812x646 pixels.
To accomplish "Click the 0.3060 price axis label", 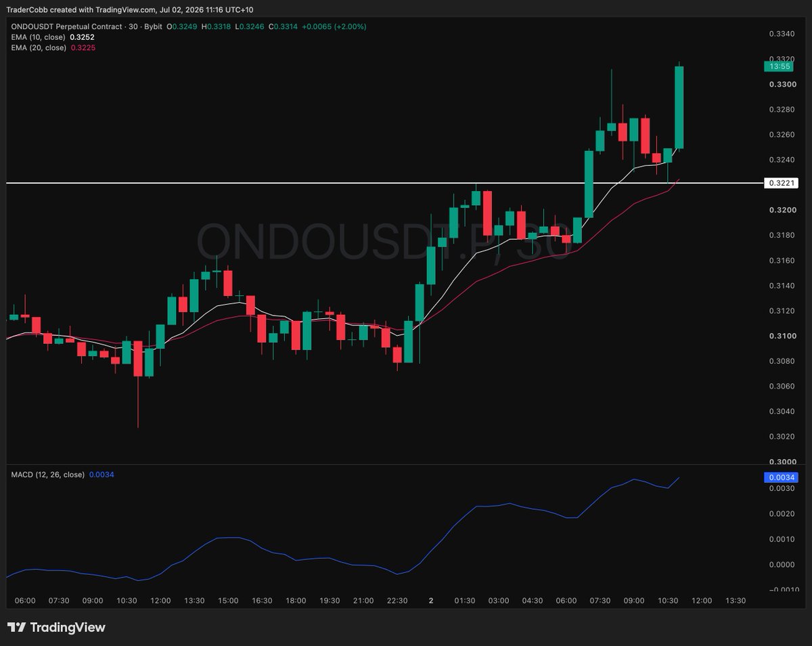I will [x=782, y=386].
